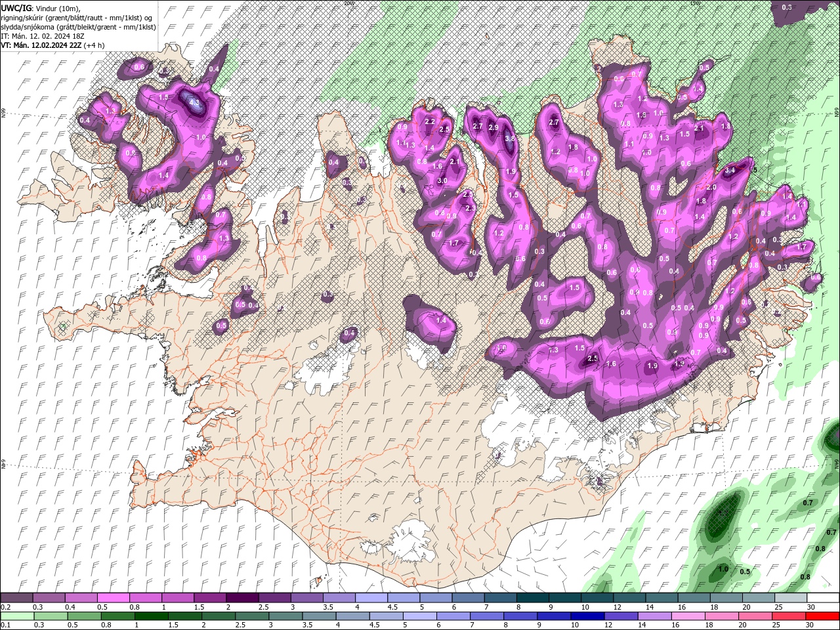The image size is (840, 630).
Task: Click the darkest navy swatch in the rain legend
Action: [587, 616]
